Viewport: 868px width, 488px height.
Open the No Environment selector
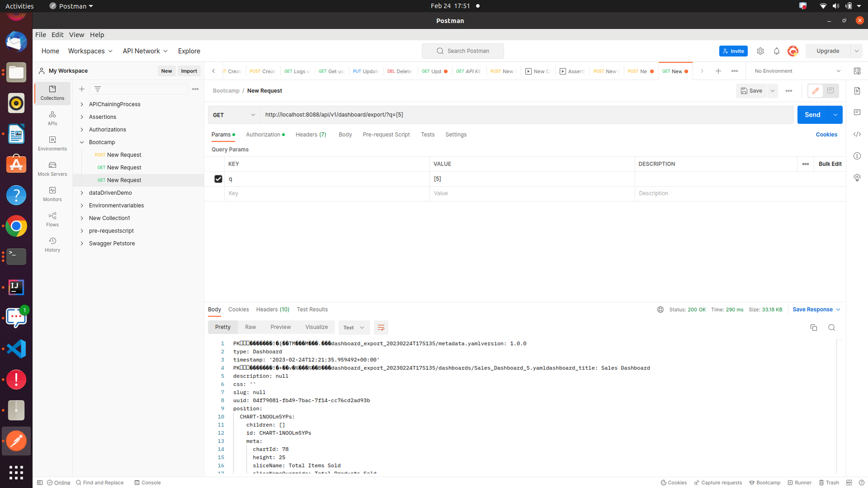pos(797,71)
